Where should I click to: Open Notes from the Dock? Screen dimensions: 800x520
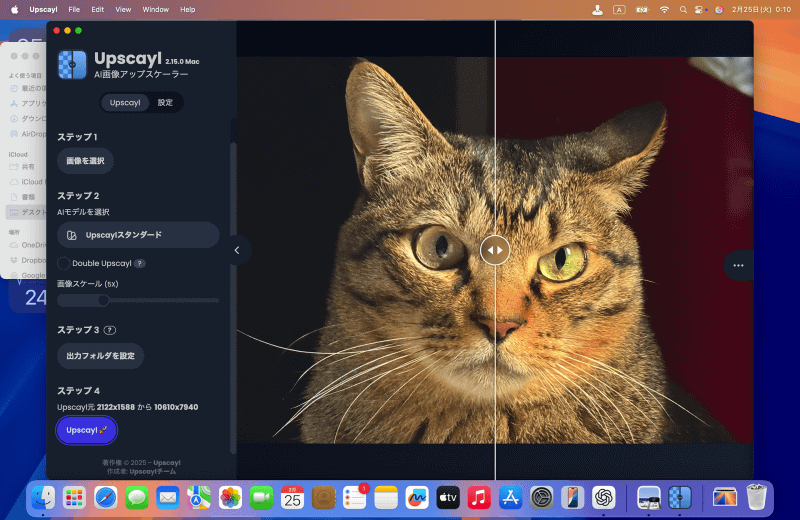pyautogui.click(x=386, y=498)
